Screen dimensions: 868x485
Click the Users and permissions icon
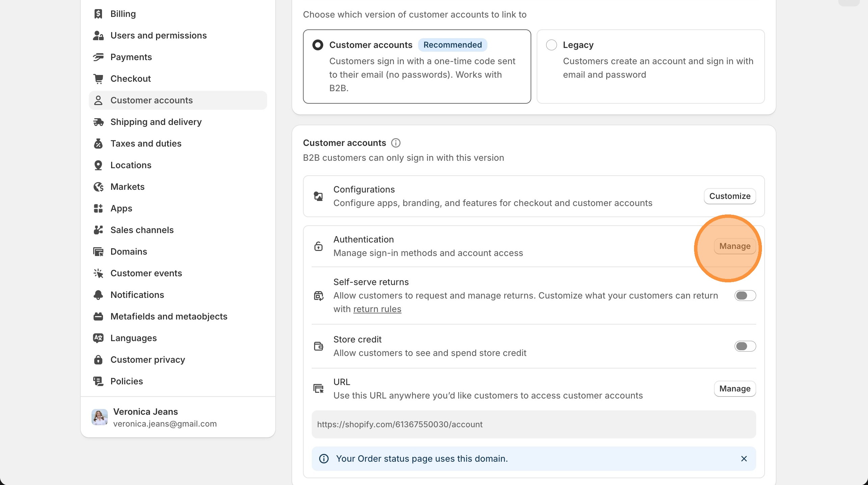(98, 35)
